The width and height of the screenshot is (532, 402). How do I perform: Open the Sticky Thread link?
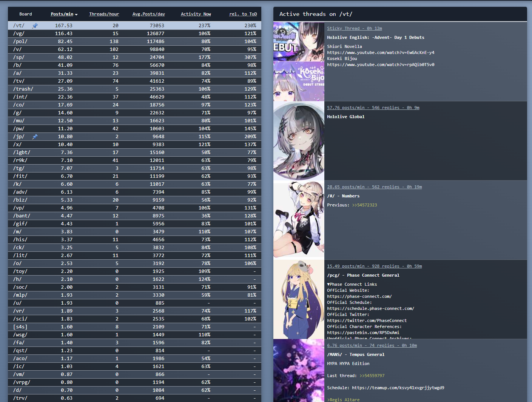coord(355,28)
